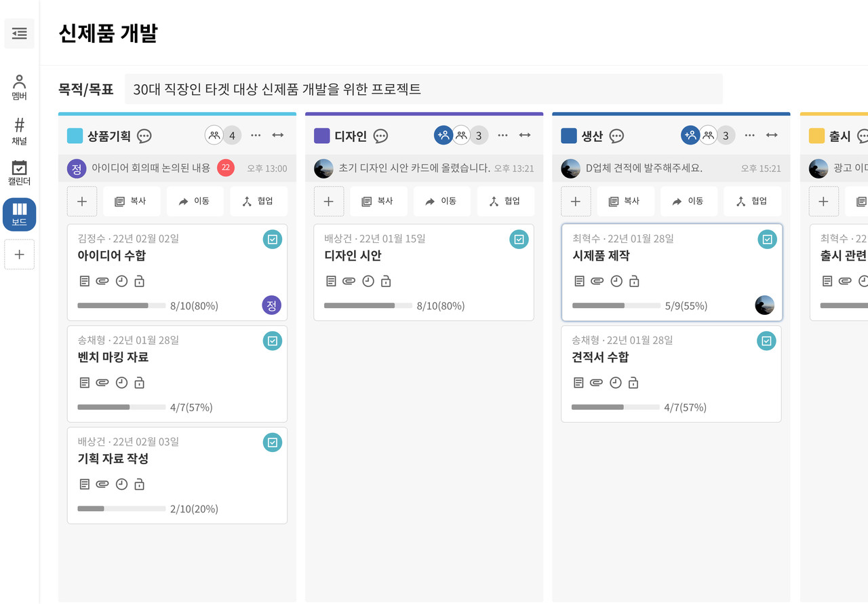
Task: Collapse the sidebar using the top-left icon
Action: (x=19, y=33)
